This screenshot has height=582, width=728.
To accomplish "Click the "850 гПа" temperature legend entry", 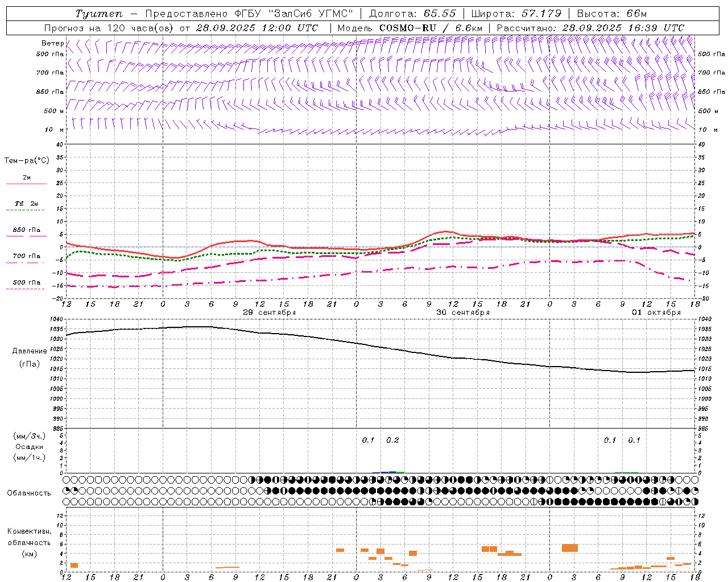I will 27,230.
